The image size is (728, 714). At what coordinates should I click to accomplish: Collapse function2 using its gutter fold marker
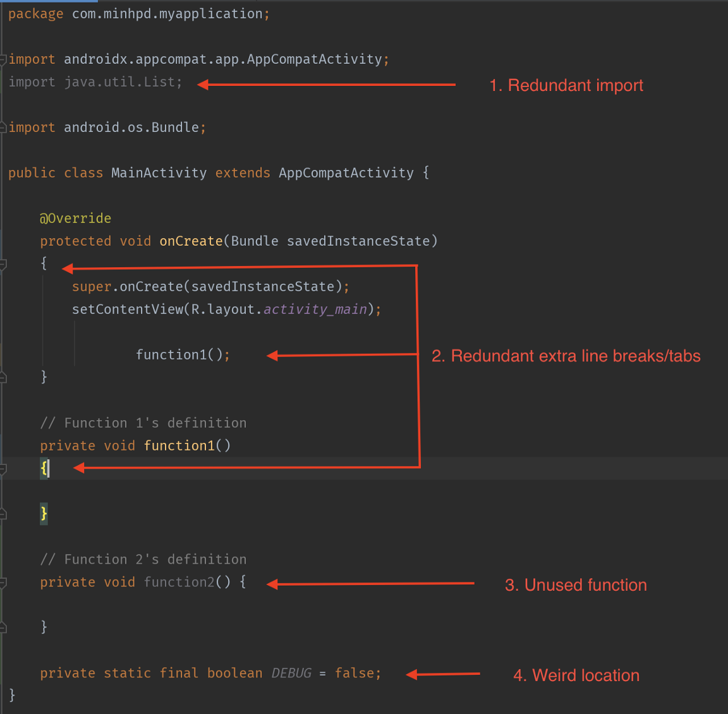pyautogui.click(x=4, y=583)
